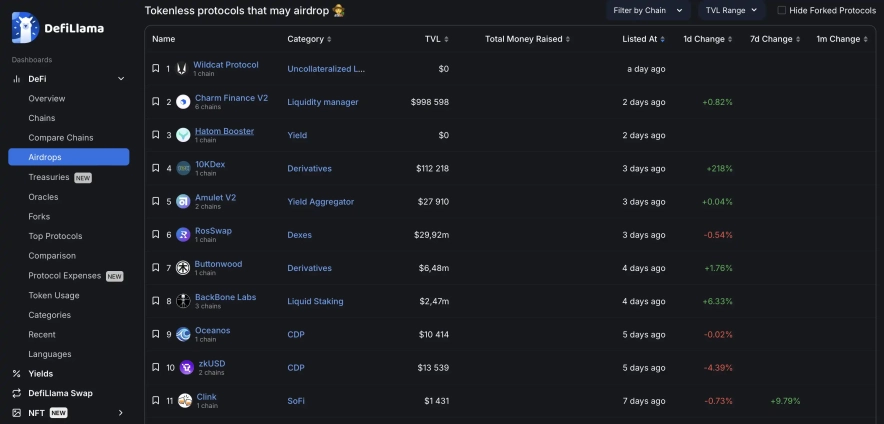The width and height of the screenshot is (884, 424).
Task: Click the DefiLlama logo icon
Action: click(25, 28)
